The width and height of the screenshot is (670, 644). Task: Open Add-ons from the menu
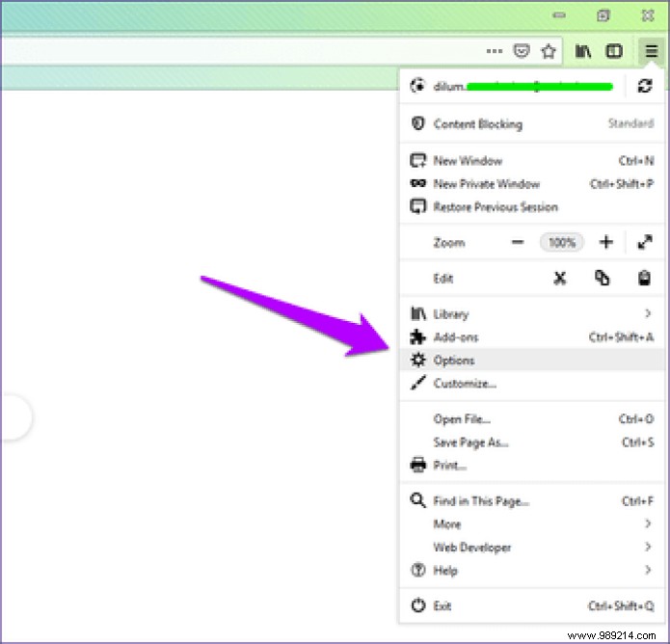(532, 337)
